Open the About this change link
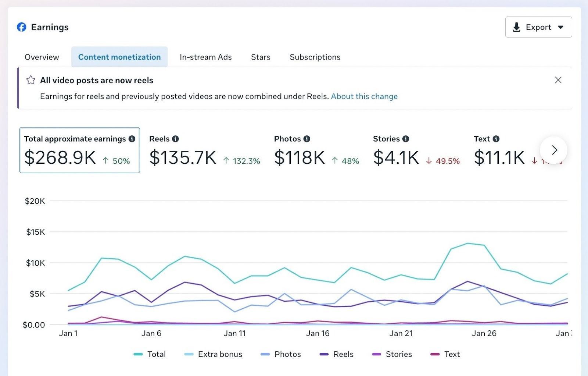The width and height of the screenshot is (588, 376). [x=364, y=96]
